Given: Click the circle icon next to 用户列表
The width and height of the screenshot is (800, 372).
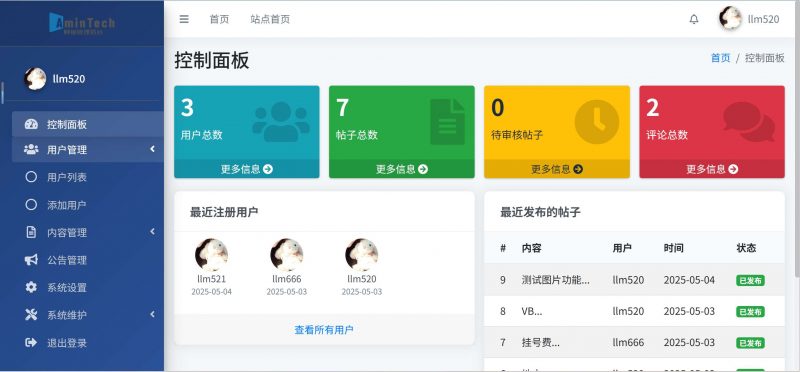Looking at the screenshot, I should 31,177.
